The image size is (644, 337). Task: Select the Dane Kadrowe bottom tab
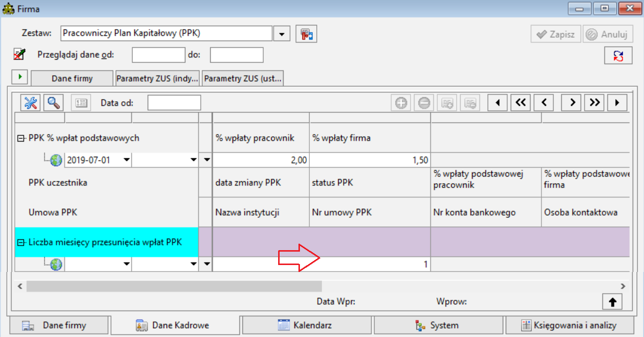click(x=176, y=326)
